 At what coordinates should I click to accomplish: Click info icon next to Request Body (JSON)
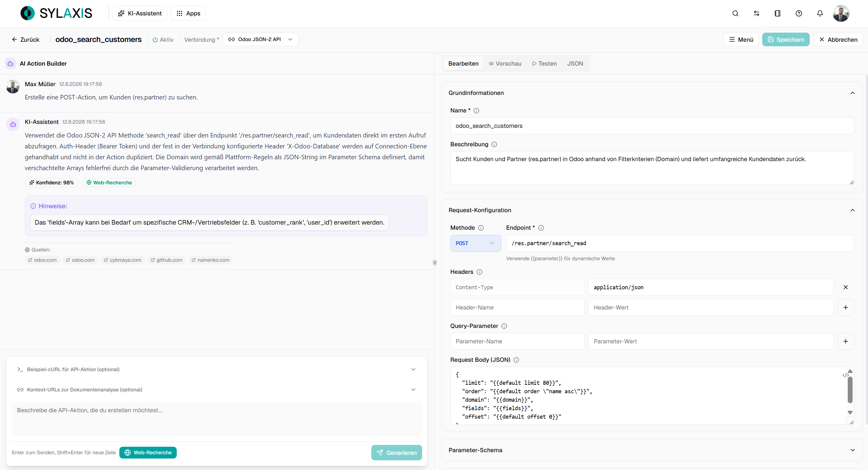516,360
